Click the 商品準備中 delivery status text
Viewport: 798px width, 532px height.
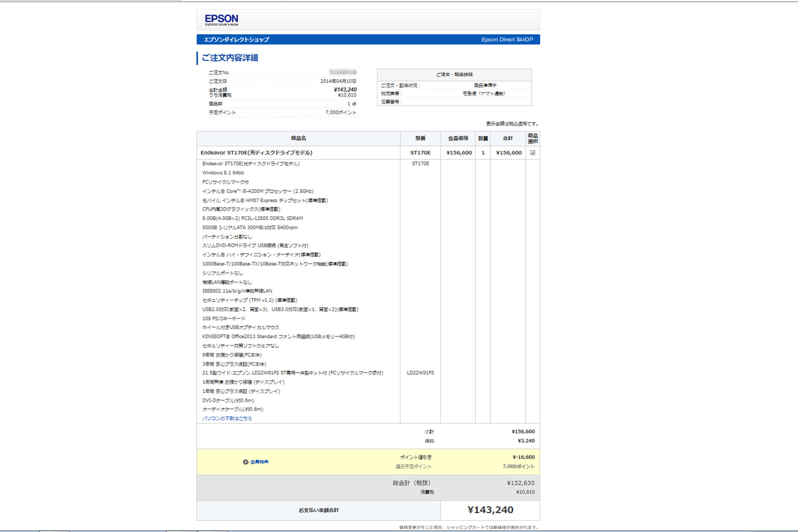485,85
